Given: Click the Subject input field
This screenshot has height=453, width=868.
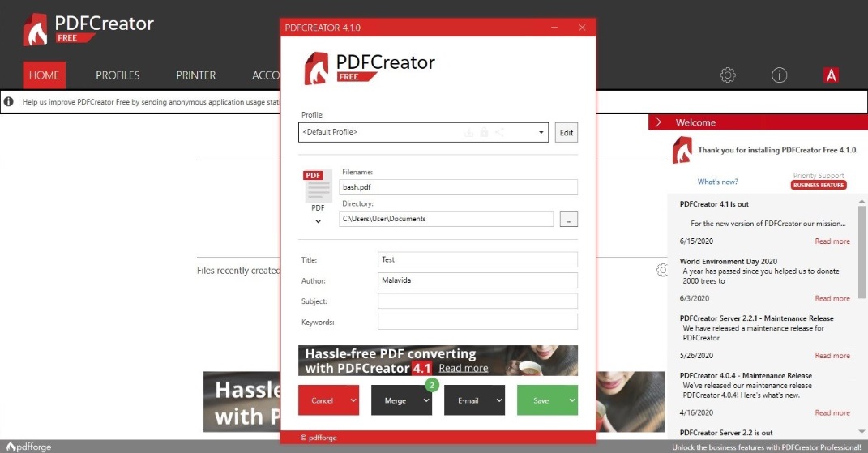Looking at the screenshot, I should point(477,301).
